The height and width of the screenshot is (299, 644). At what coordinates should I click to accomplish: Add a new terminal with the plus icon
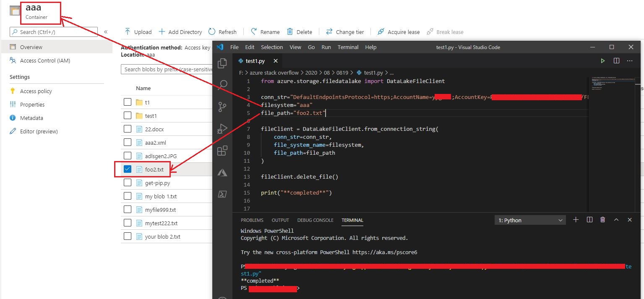pos(576,220)
